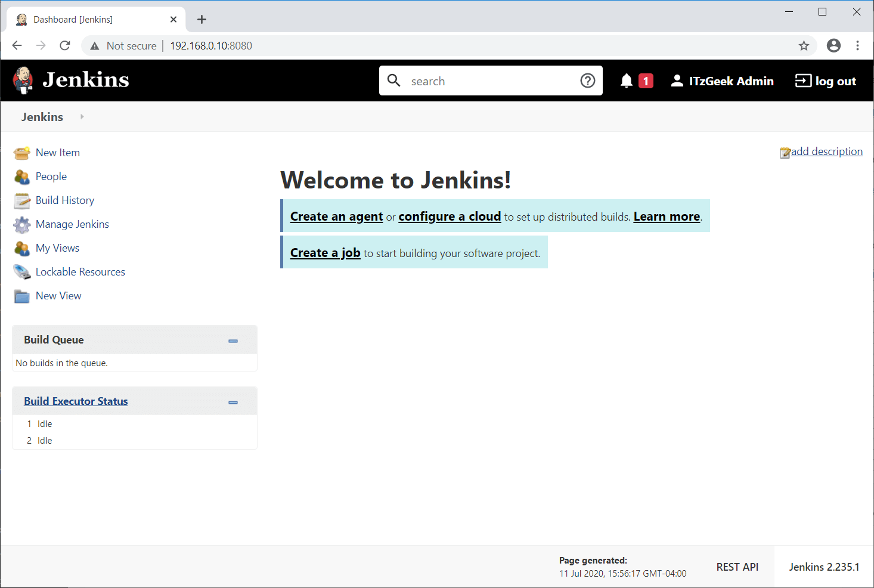Click Create a job link
Image resolution: width=874 pixels, height=588 pixels.
point(325,253)
